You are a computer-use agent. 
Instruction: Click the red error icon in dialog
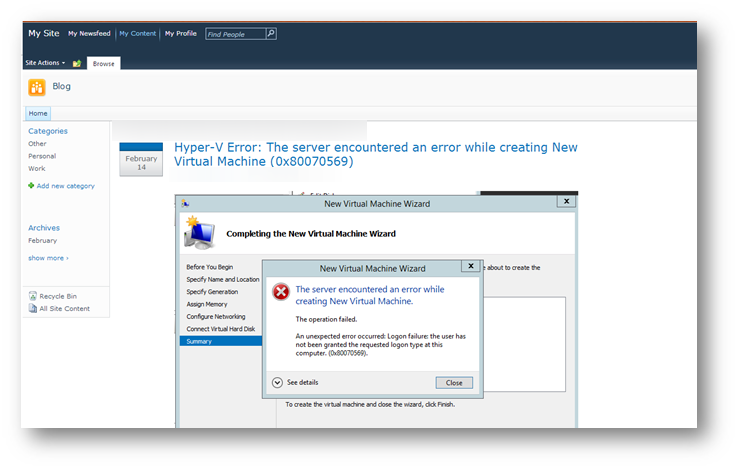tap(281, 292)
